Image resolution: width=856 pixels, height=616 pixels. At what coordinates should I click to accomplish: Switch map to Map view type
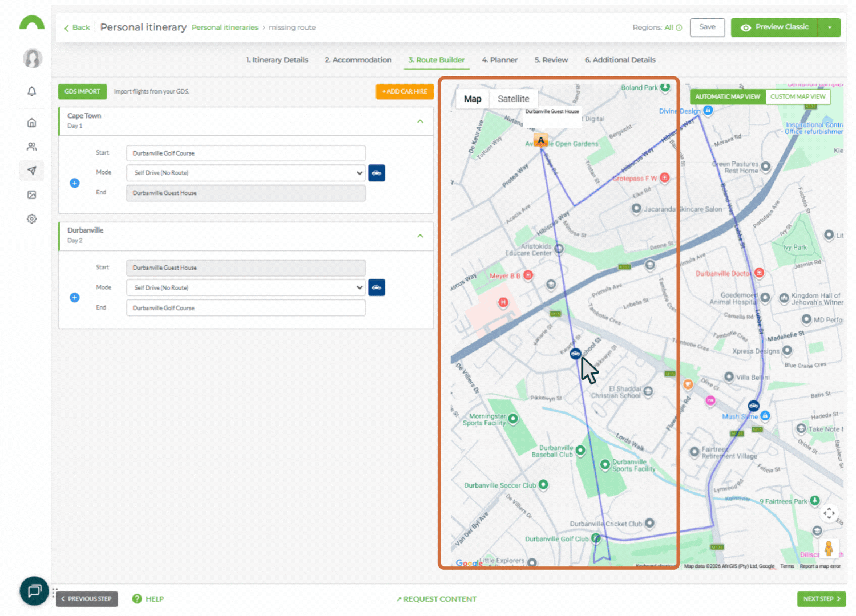(x=473, y=99)
